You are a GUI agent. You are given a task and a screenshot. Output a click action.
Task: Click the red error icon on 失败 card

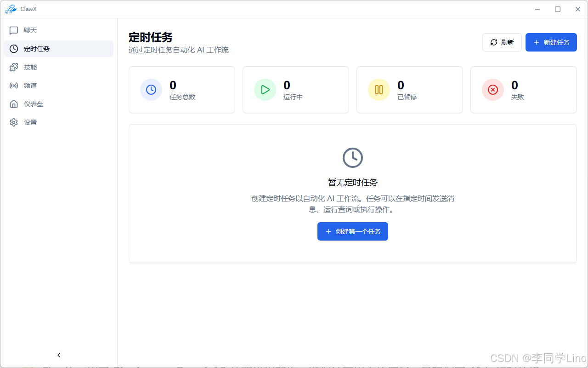492,89
